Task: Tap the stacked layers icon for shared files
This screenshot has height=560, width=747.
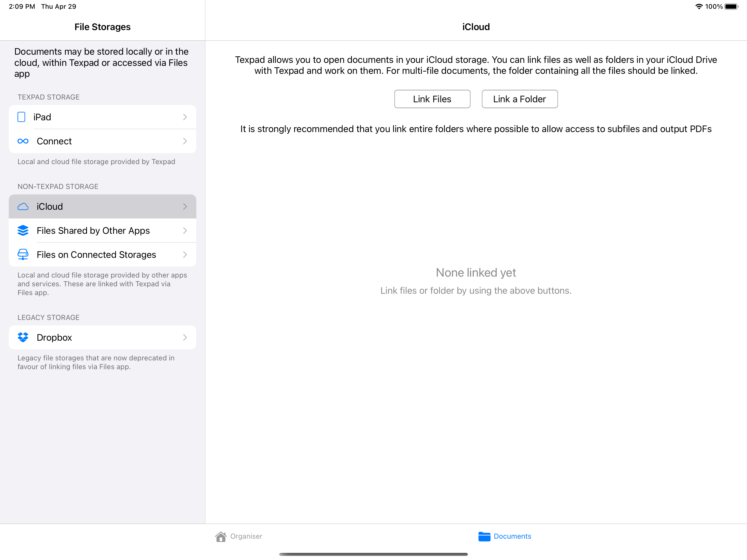Action: tap(23, 230)
